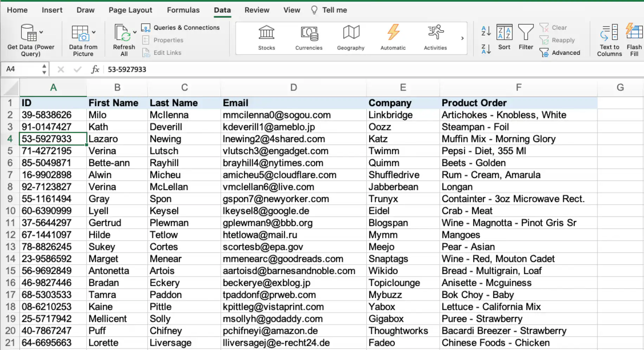The width and height of the screenshot is (644, 350).
Task: Switch to the Insert tab
Action: [52, 10]
